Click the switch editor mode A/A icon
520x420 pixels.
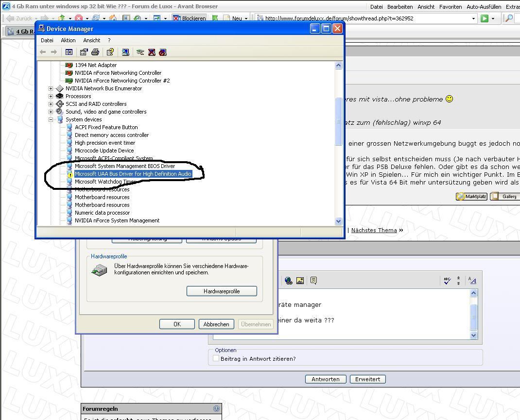[x=472, y=281]
